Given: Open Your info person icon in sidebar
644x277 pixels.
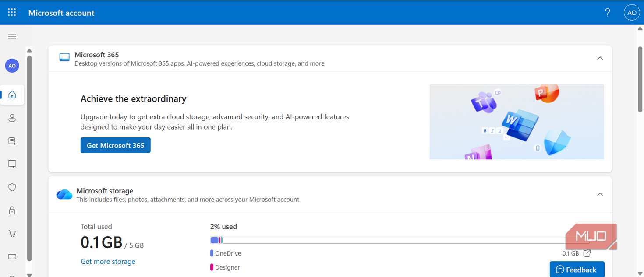Looking at the screenshot, I should [12, 118].
